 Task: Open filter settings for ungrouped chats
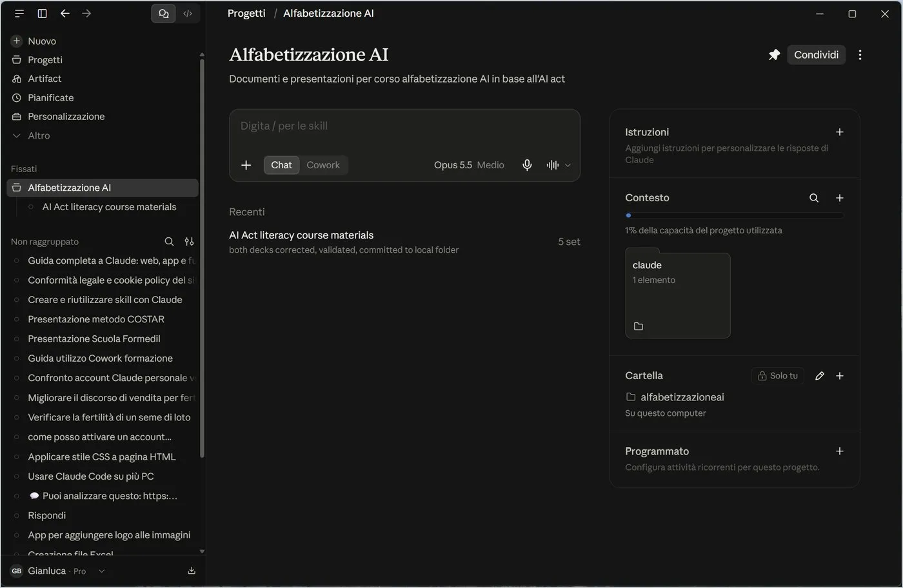coord(189,242)
